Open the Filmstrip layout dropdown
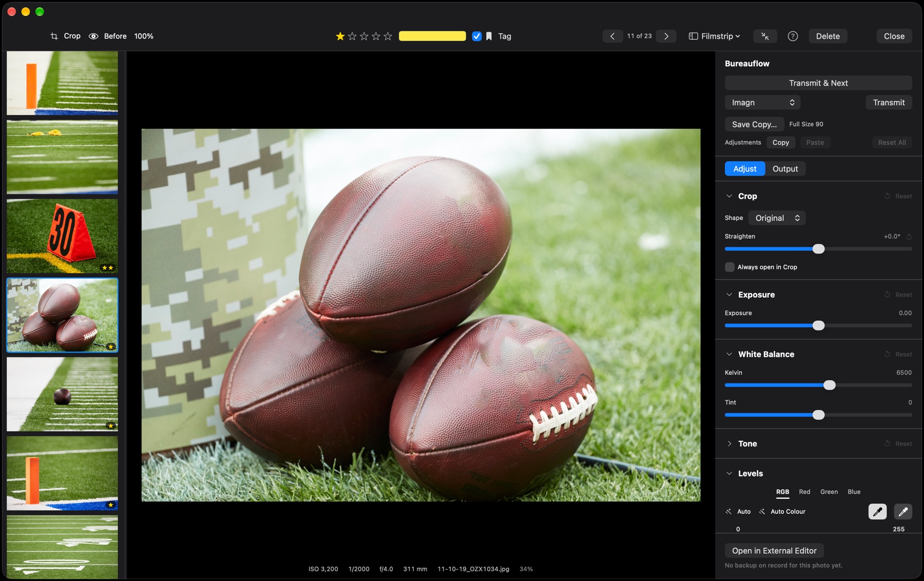 (x=715, y=36)
